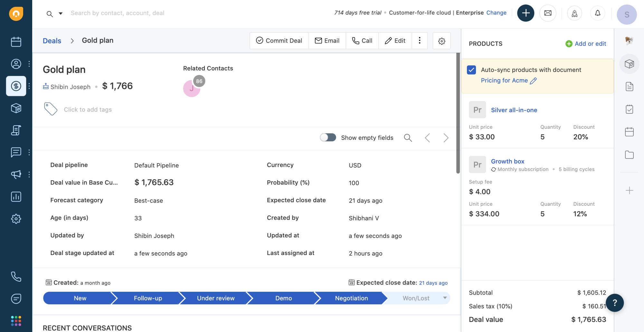The image size is (644, 332).
Task: Open the chat conversations icon in sidebar
Action: coord(16,152)
